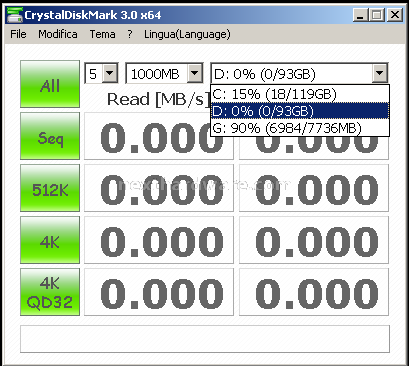Open the Lingua(Language) menu
409x366 pixels.
[187, 34]
